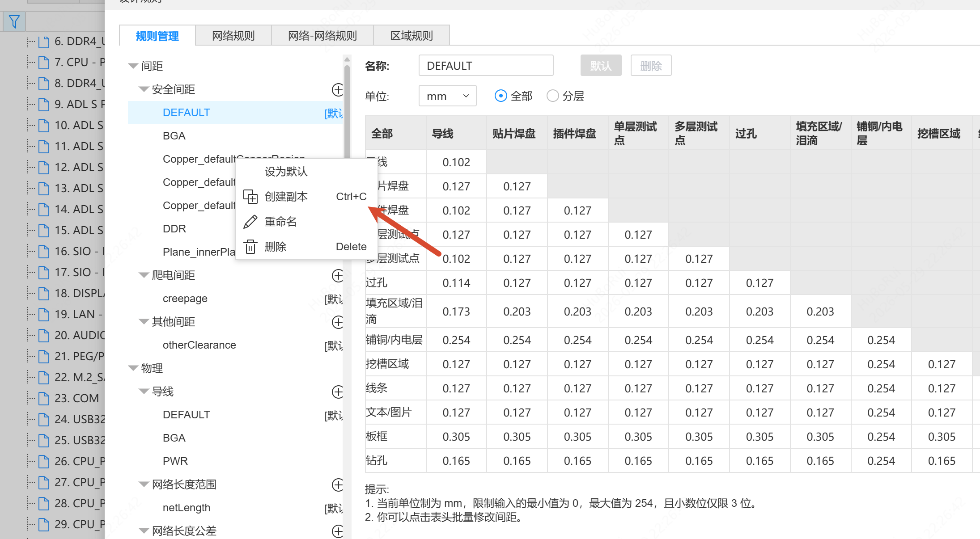
Task: Open page icon for 7. CPU sheet
Action: click(44, 62)
